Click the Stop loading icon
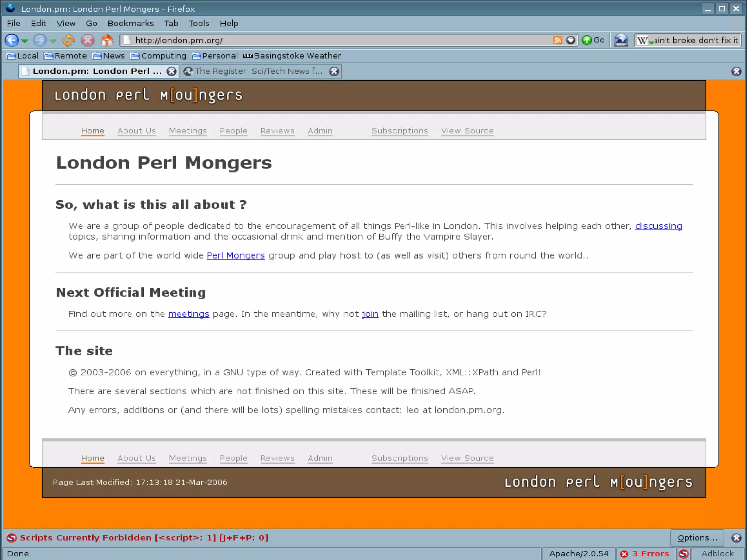This screenshot has height=560, width=747. click(x=88, y=40)
